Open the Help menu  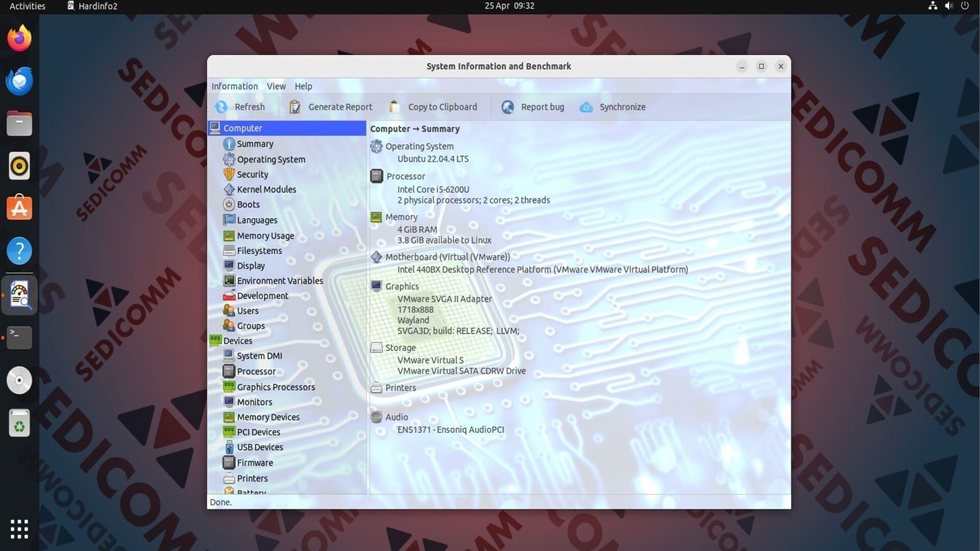(x=303, y=86)
